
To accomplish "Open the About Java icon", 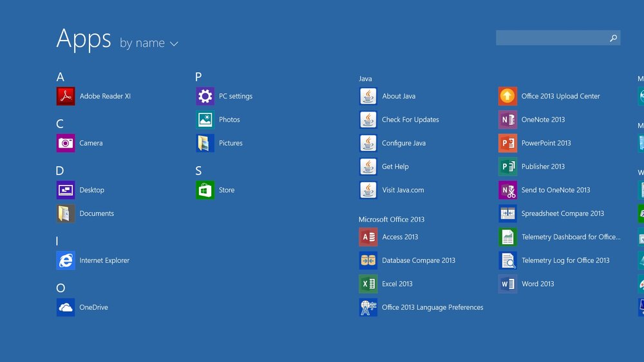I will [x=368, y=96].
